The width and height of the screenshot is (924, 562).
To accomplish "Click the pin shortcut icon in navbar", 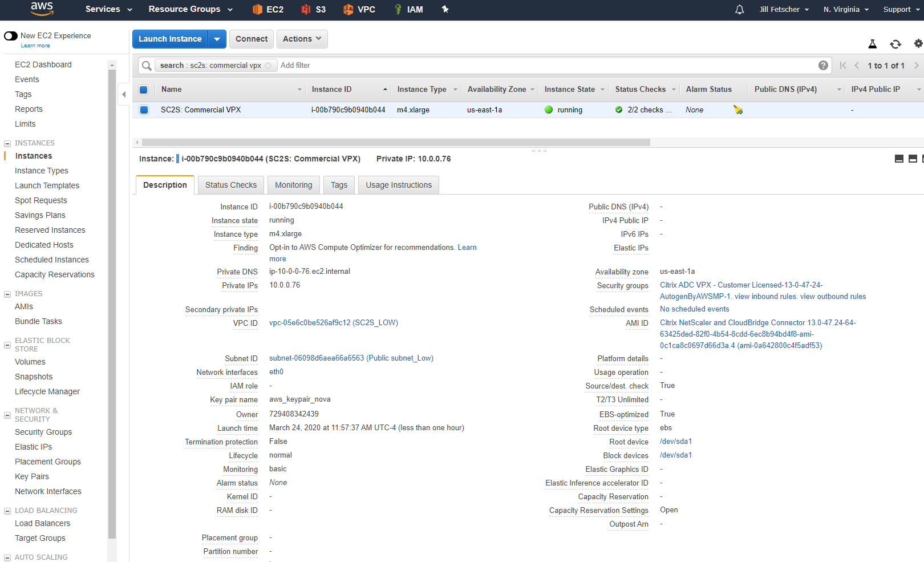I will 445,9.
